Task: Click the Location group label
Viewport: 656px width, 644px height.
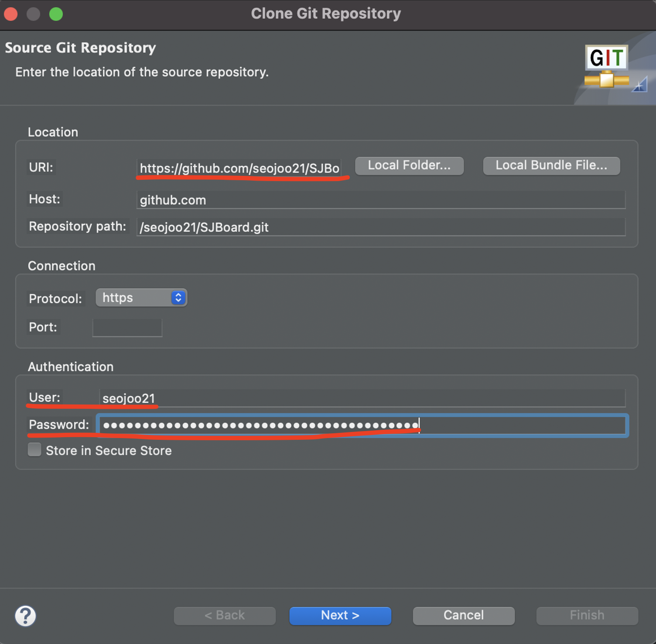Action: point(53,132)
